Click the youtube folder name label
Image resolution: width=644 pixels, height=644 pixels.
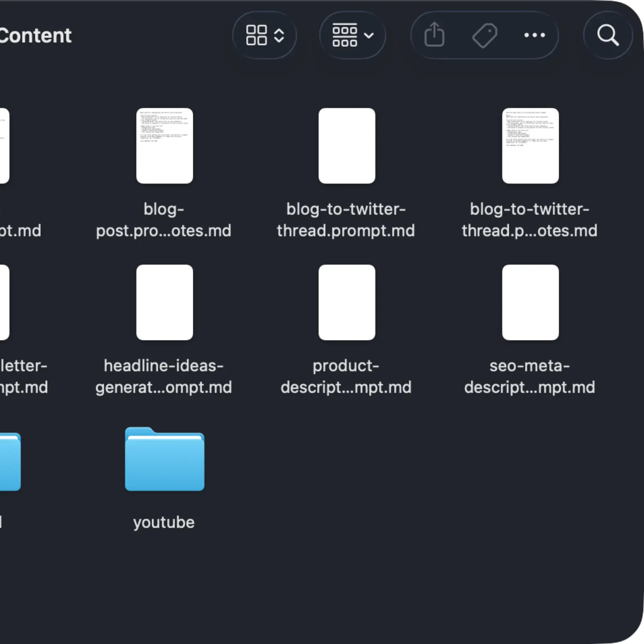[164, 522]
